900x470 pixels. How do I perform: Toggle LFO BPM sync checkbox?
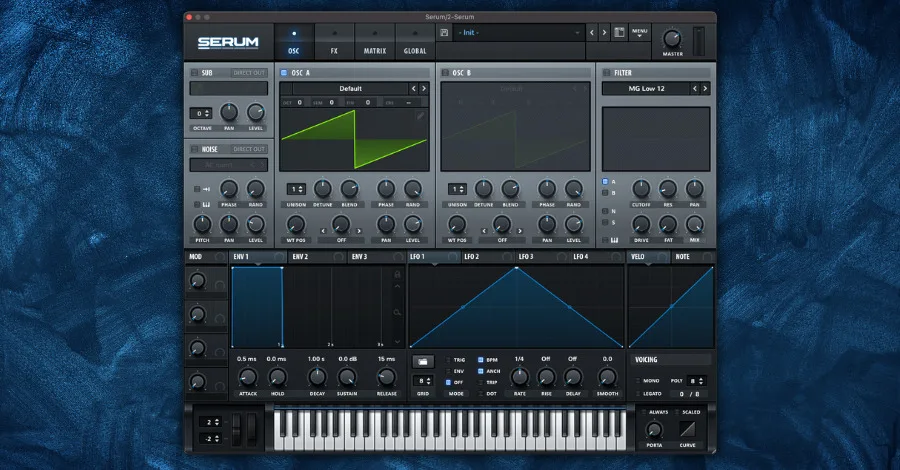coord(480,360)
